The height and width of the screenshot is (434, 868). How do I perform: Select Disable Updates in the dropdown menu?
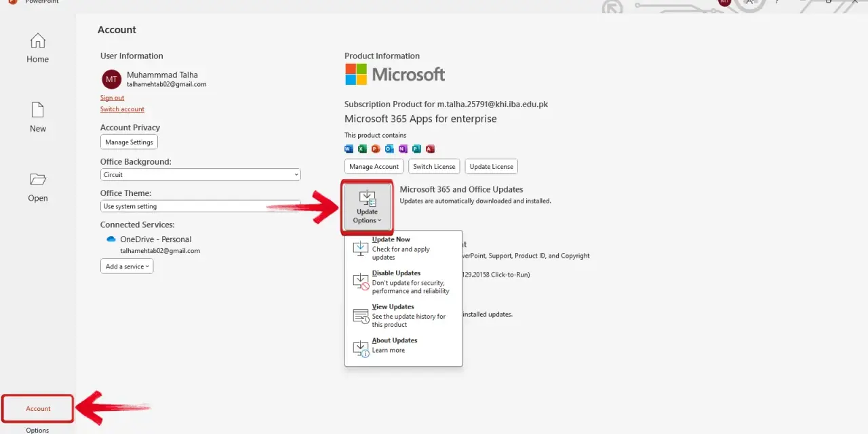403,282
